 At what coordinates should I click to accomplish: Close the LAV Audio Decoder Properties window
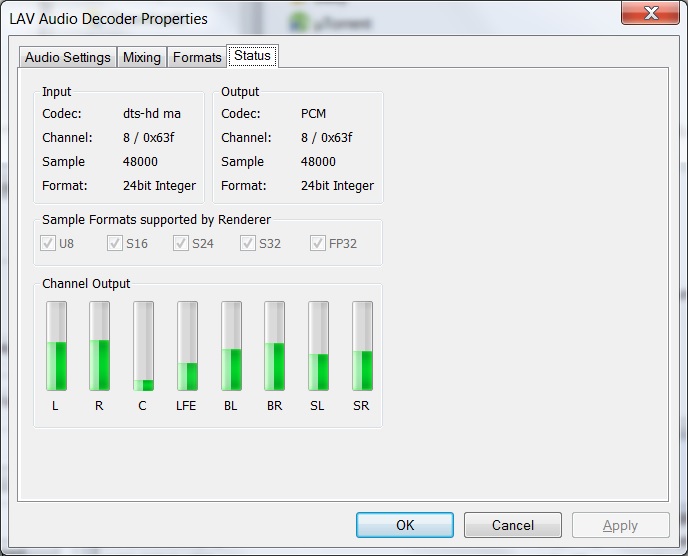(x=650, y=13)
